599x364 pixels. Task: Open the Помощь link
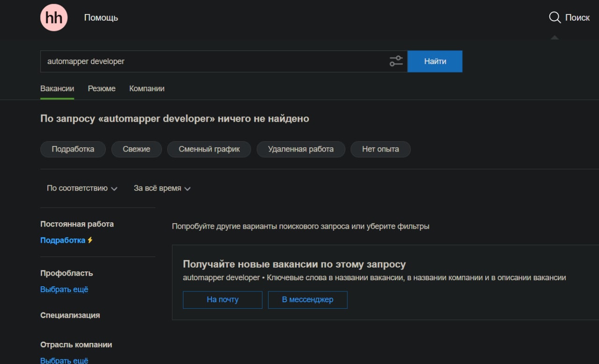pos(101,18)
